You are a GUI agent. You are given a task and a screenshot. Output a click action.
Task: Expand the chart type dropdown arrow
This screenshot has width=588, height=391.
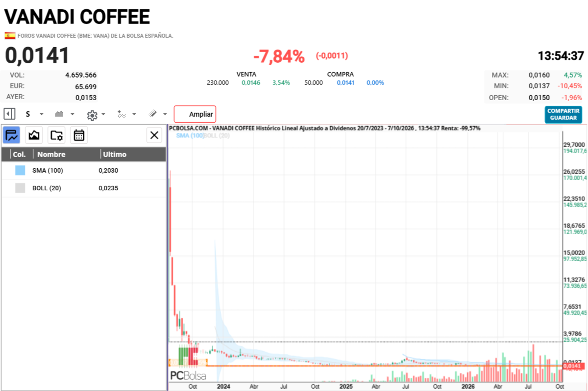73,114
